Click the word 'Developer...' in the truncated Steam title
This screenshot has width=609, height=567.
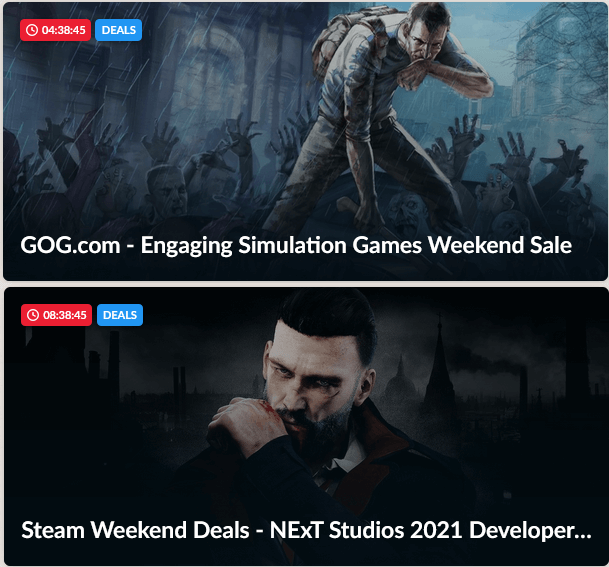pyautogui.click(x=531, y=530)
